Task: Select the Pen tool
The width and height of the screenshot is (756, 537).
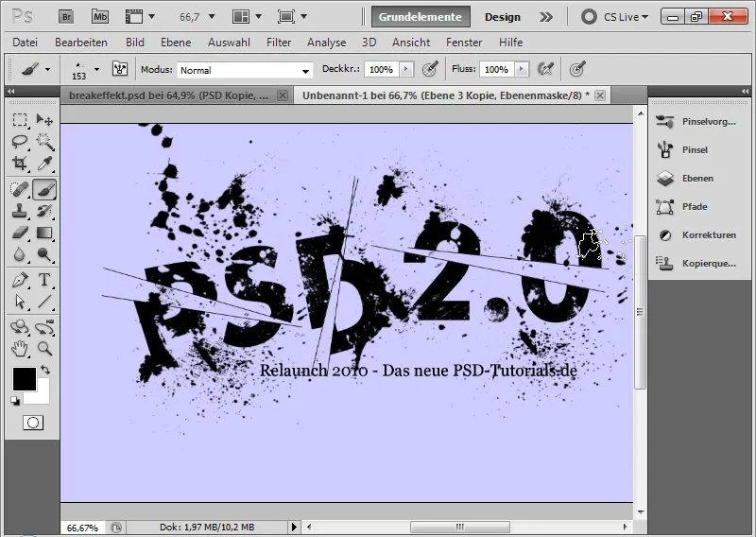Action: coord(20,280)
